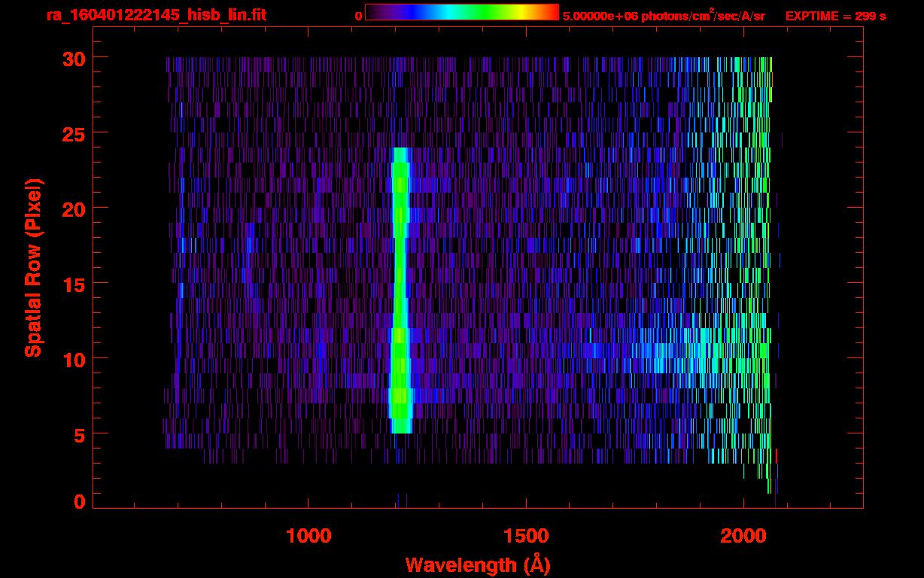Click the Wavelength (Å) axis title

tap(478, 564)
